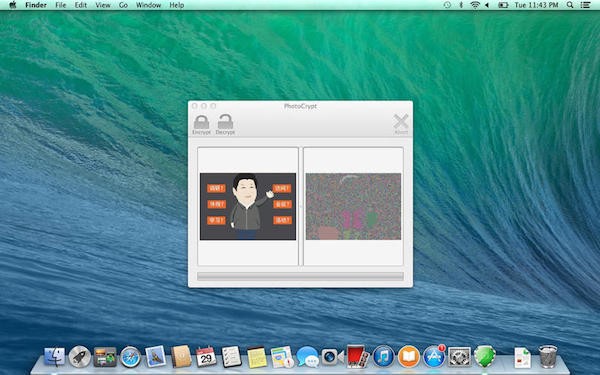This screenshot has height=375, width=600.
Task: Launch Safari compass icon from Dock
Action: coord(130,357)
